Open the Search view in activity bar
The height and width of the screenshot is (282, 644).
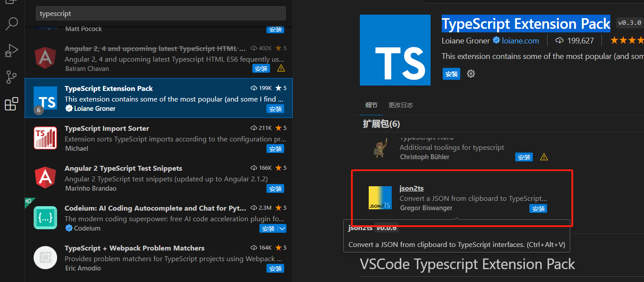(12, 23)
